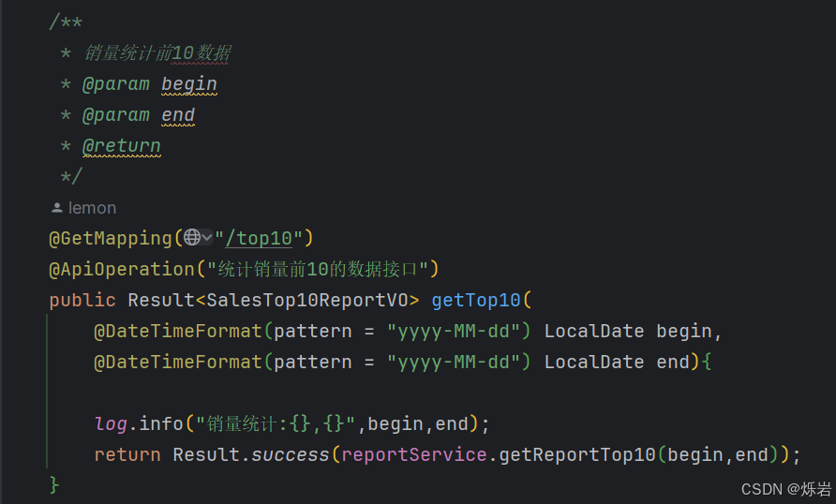Click the @ApiOperation annotation
The image size is (836, 504).
tap(122, 269)
